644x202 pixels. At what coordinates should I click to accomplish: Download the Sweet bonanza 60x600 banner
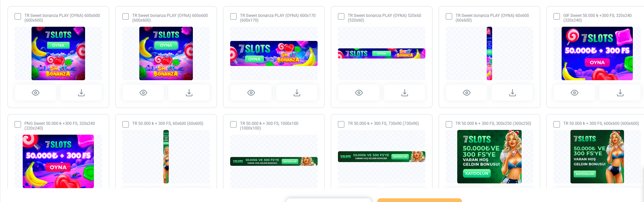pos(512,93)
